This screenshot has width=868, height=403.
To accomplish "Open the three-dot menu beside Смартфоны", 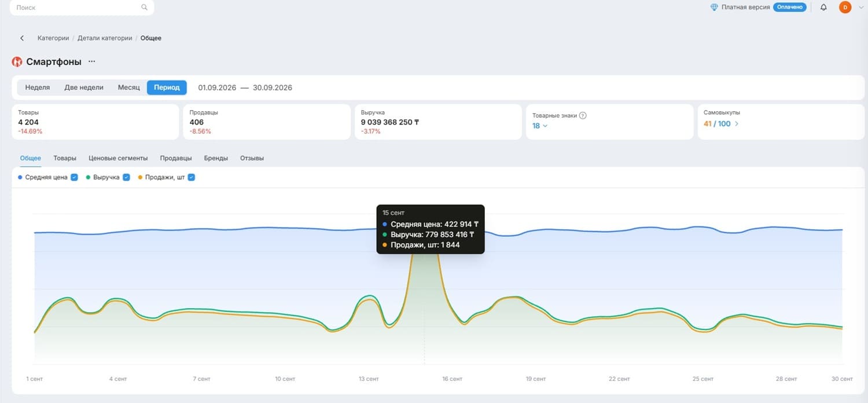I will pos(91,61).
